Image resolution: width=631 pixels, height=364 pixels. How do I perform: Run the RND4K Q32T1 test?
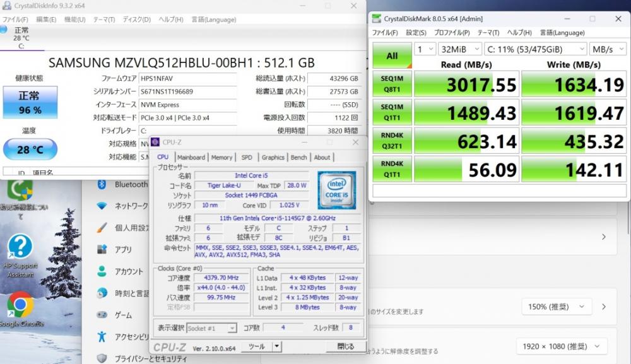click(392, 141)
